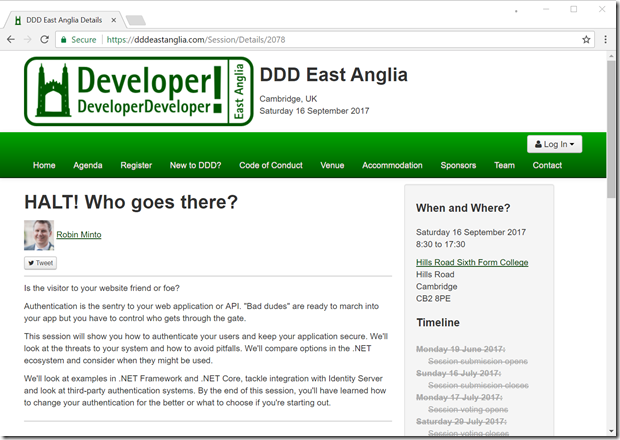
Task: Click 'Saturday 29 July 2017:' timeline entry
Action: pyautogui.click(x=461, y=421)
